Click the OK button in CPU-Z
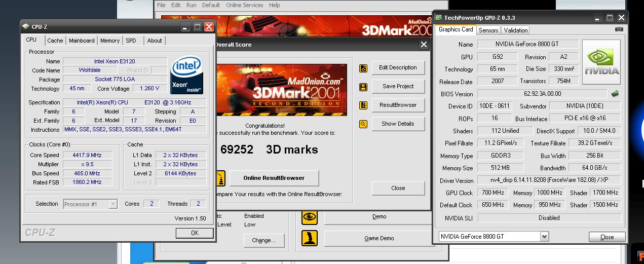Viewport: 644px width, 264px height. [x=195, y=233]
